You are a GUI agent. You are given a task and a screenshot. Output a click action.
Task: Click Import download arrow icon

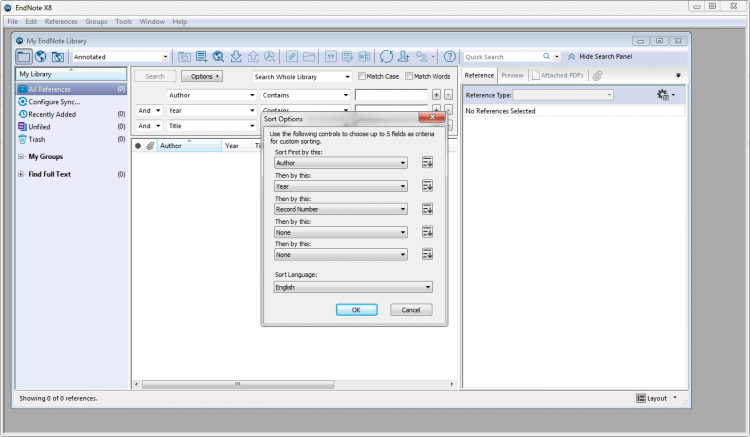click(x=236, y=57)
